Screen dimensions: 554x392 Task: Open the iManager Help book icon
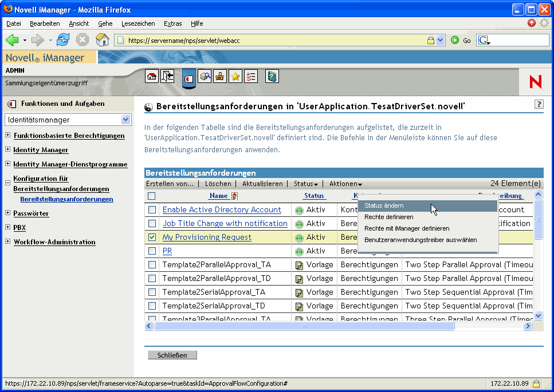click(x=272, y=76)
